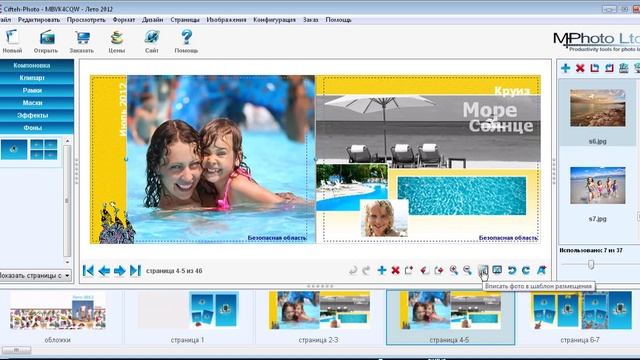The width and height of the screenshot is (640, 360).
Task: Click the small girl portrait photo on canvas
Action: (x=384, y=218)
